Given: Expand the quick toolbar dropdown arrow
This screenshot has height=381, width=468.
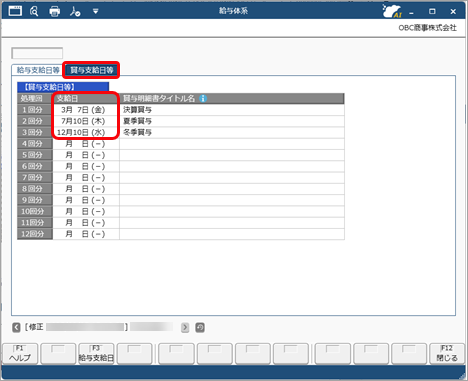Looking at the screenshot, I should 96,11.
